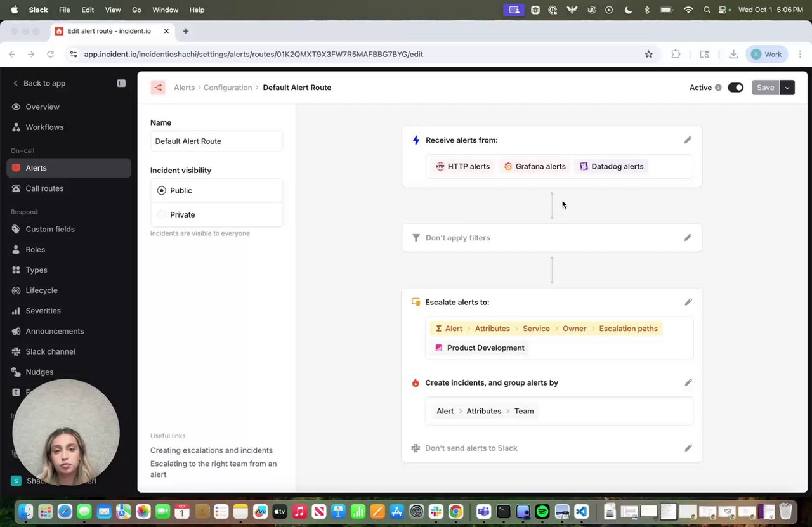
Task: Click the Active info icon
Action: coord(718,88)
